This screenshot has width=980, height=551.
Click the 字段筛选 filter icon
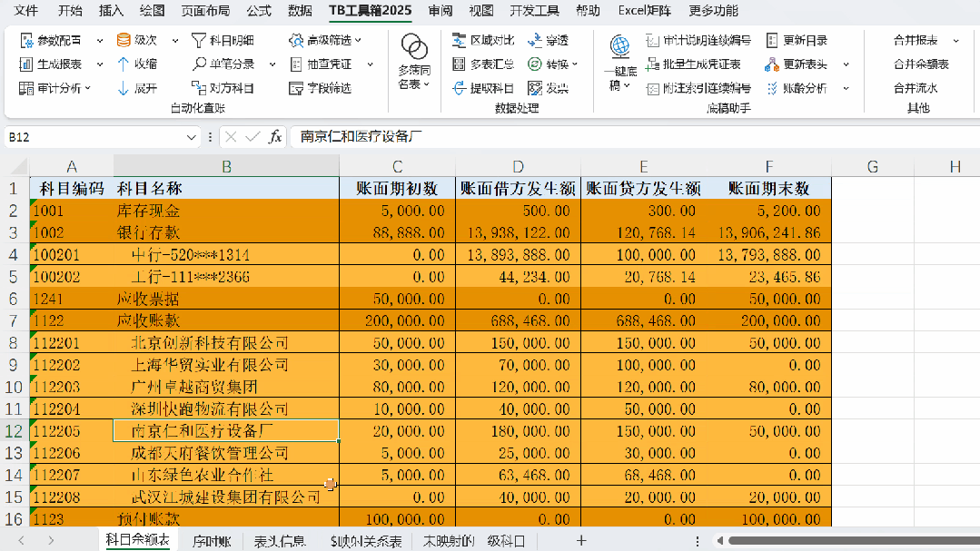pos(296,88)
